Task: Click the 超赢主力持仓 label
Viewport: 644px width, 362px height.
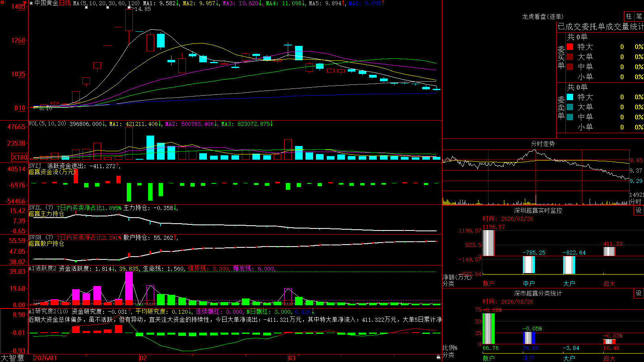Action: (x=46, y=214)
